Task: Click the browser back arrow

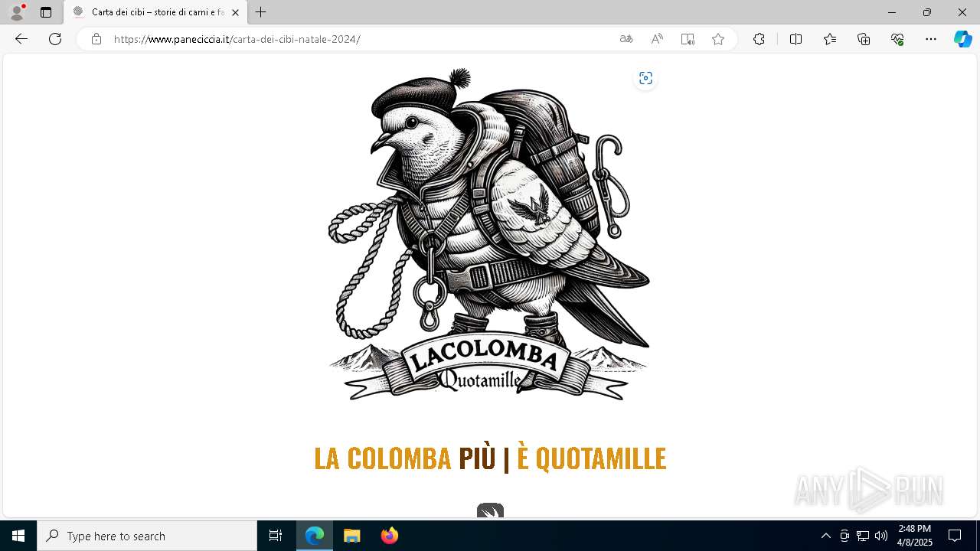Action: tap(21, 39)
